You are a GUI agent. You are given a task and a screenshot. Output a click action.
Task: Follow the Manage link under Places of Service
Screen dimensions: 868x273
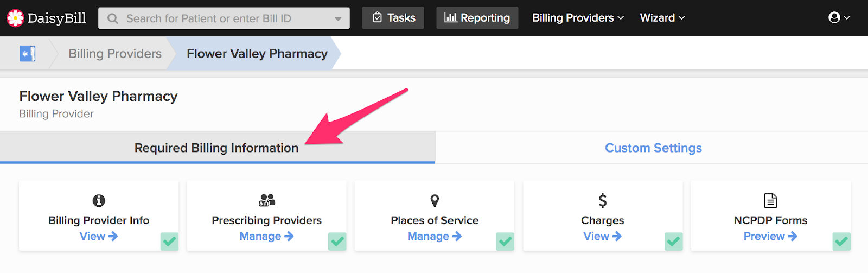[x=435, y=236]
